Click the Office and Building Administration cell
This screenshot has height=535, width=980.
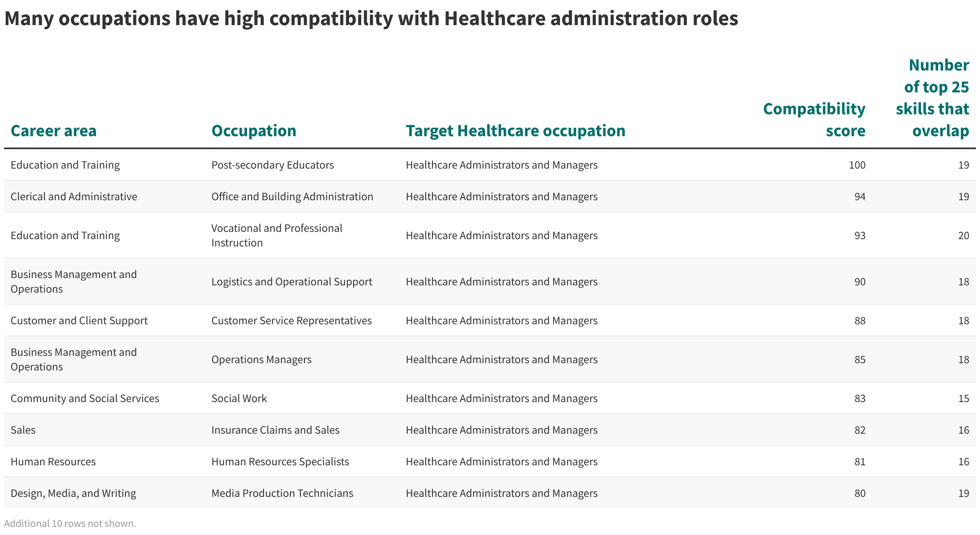coord(292,197)
